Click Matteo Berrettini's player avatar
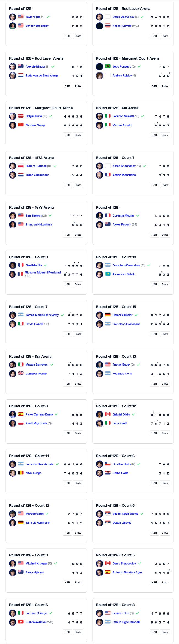 (13, 365)
